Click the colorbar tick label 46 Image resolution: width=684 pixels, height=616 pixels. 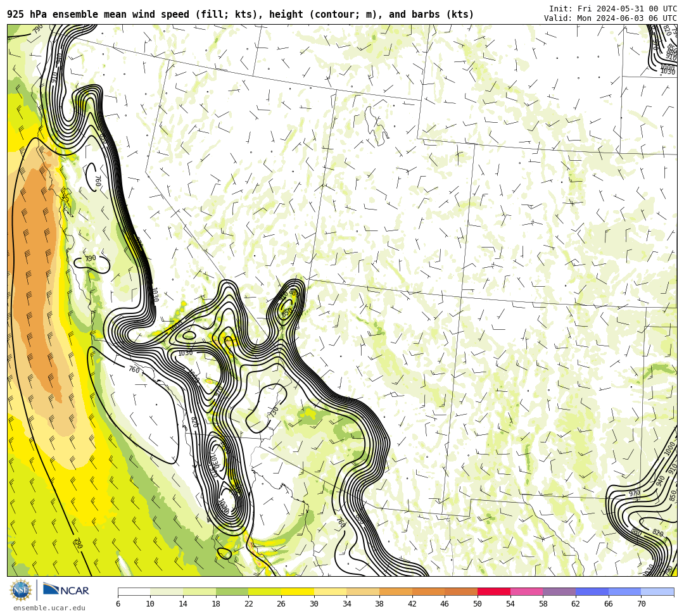coord(445,604)
